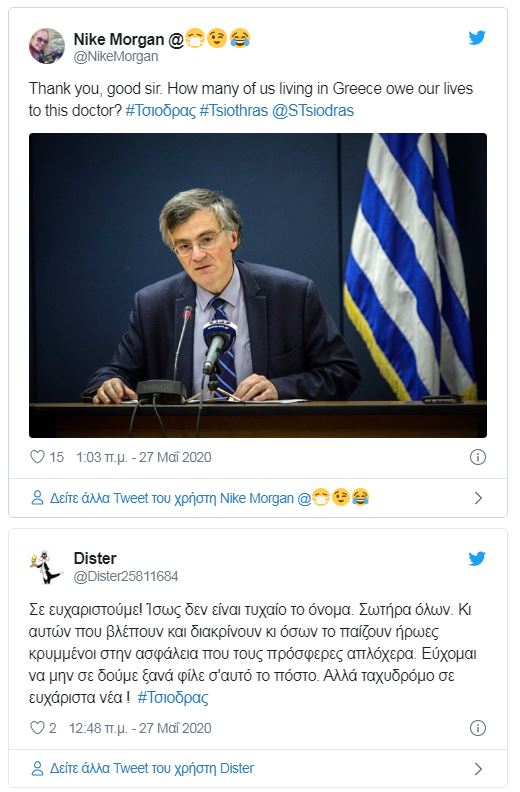This screenshot has height=792, width=520.
Task: Open info icon on Nike Morgan tweet
Action: 478,457
